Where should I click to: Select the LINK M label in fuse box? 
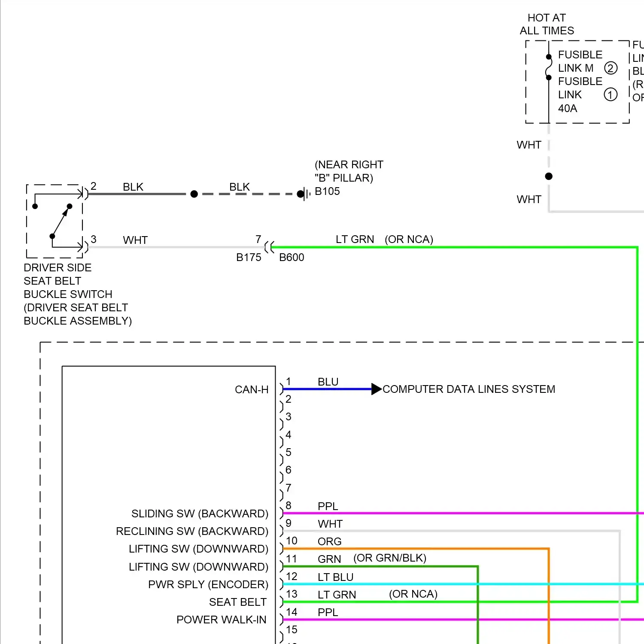coord(576,68)
